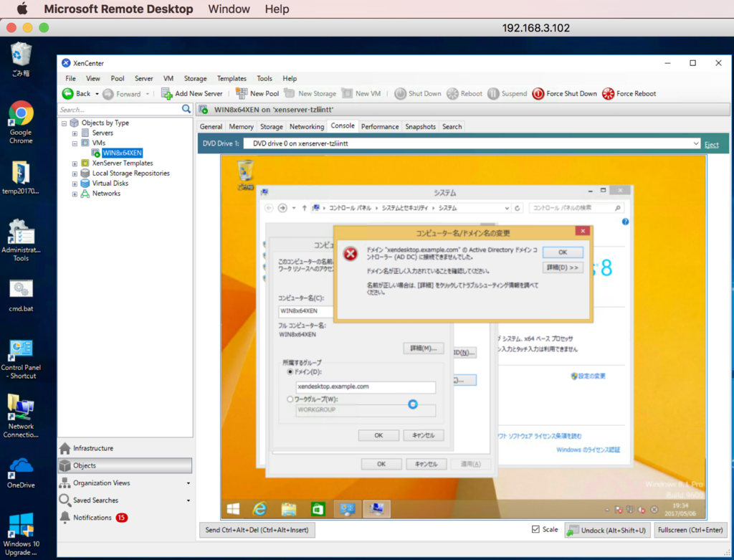Select Windows 10 Upgrade desktop icon

click(x=21, y=534)
